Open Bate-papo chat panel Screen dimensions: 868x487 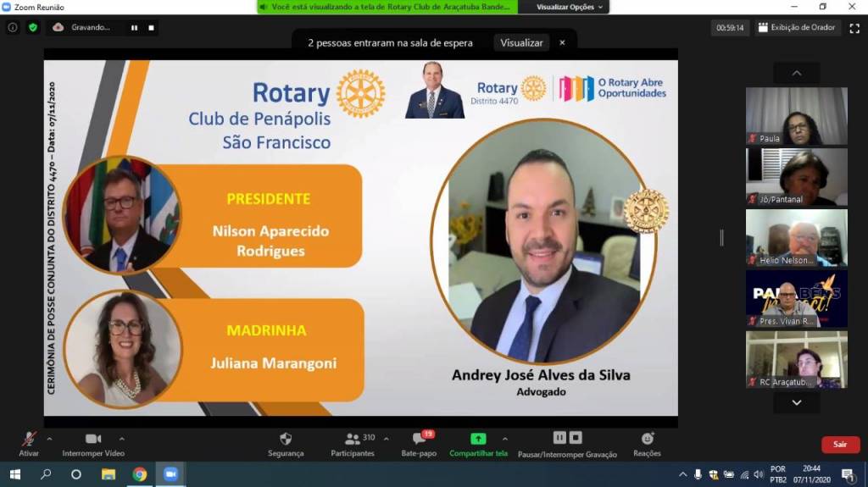tap(419, 440)
